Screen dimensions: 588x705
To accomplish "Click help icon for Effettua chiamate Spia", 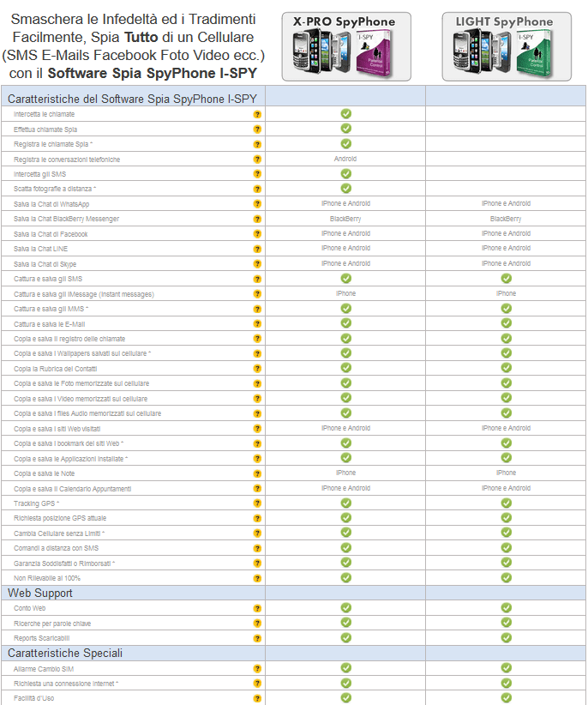I will tap(257, 130).
